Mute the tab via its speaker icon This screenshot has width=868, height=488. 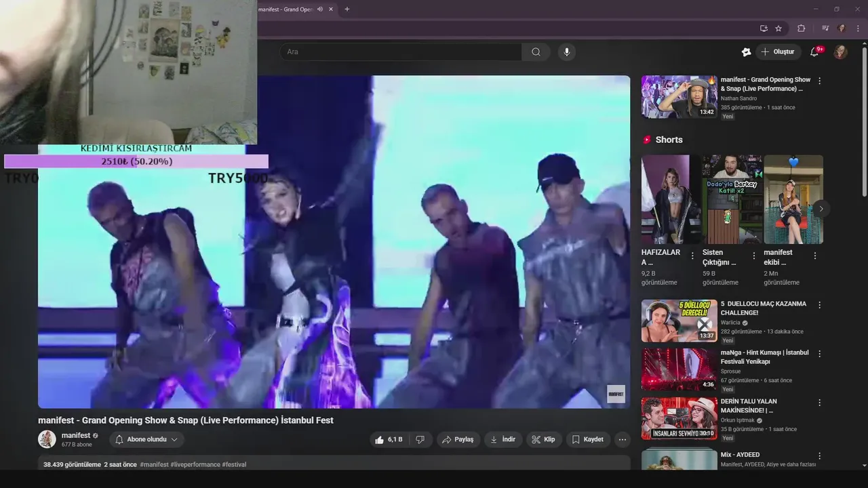point(320,9)
